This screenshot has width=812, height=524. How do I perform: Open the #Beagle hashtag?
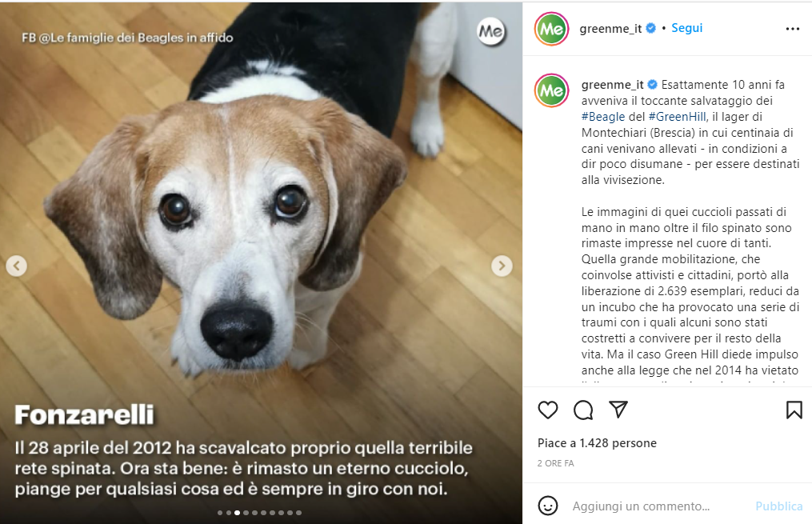[x=602, y=117]
